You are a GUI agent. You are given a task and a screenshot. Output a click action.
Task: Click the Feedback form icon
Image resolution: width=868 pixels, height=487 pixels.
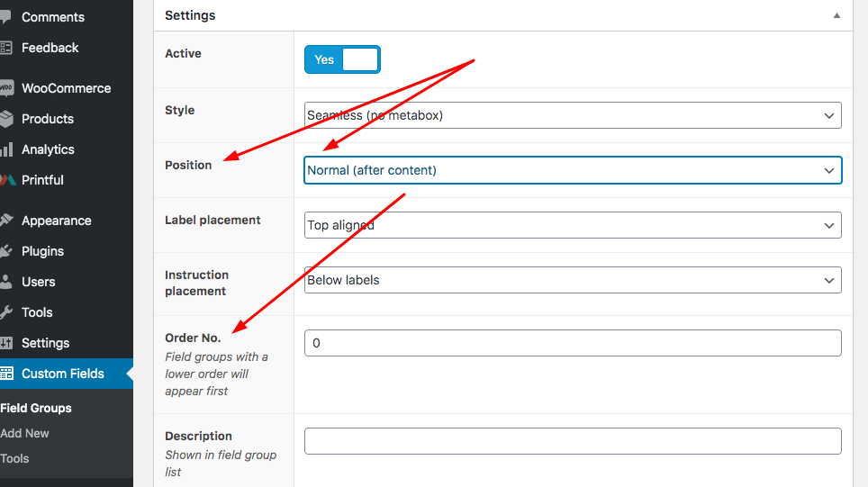(5, 48)
